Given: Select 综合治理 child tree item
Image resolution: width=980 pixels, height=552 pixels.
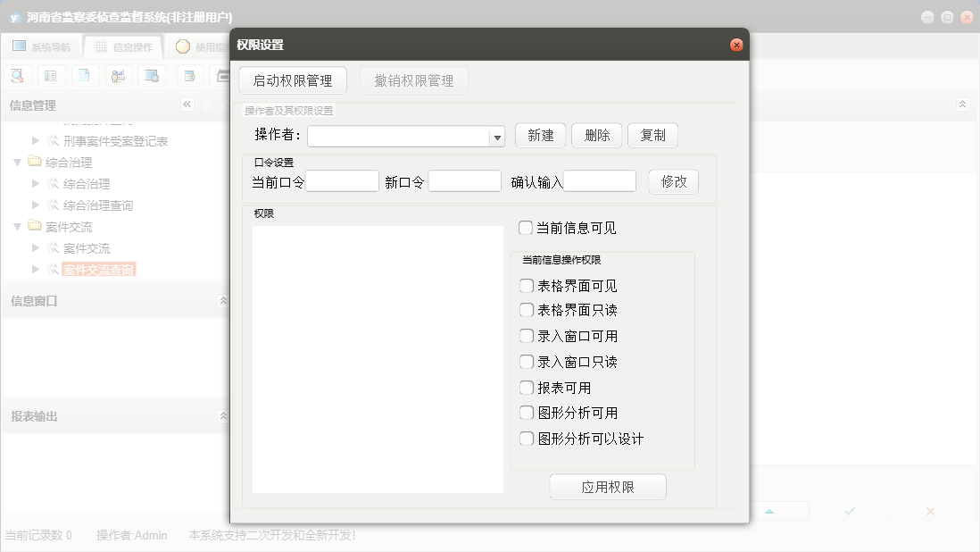Looking at the screenshot, I should click(x=87, y=184).
